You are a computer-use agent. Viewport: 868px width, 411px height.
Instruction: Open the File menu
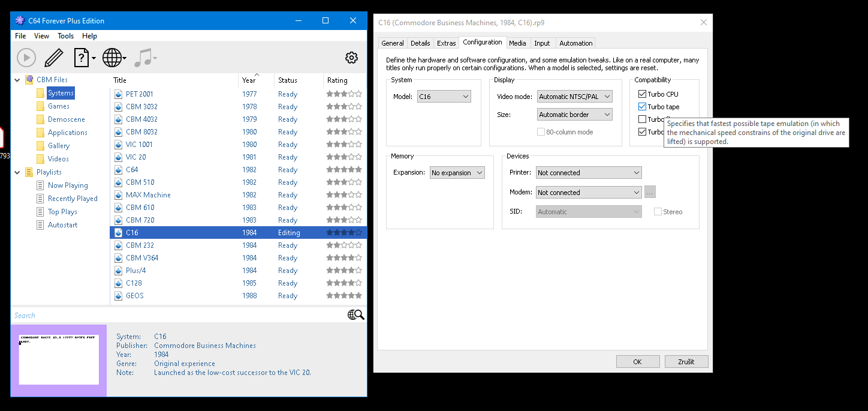pyautogui.click(x=20, y=36)
